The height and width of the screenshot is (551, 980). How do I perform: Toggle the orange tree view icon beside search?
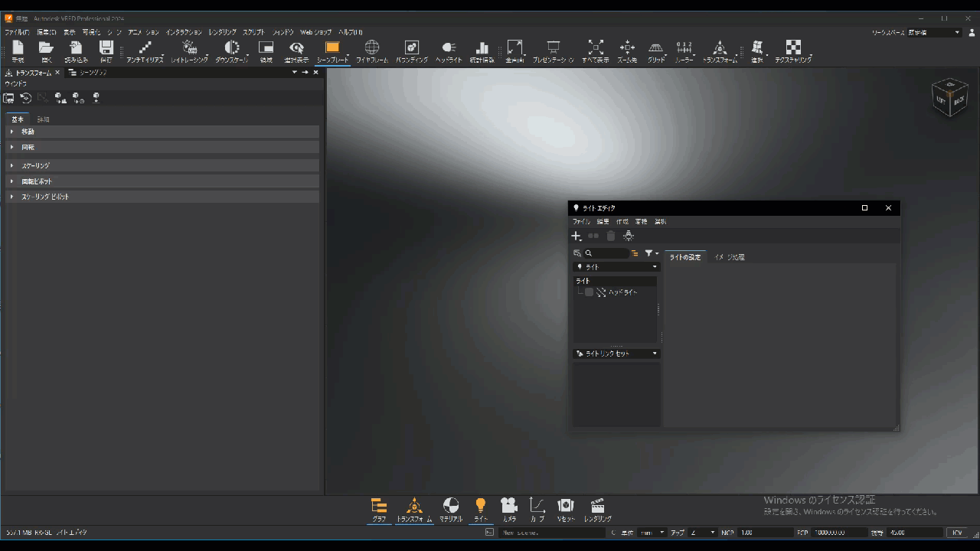click(635, 253)
